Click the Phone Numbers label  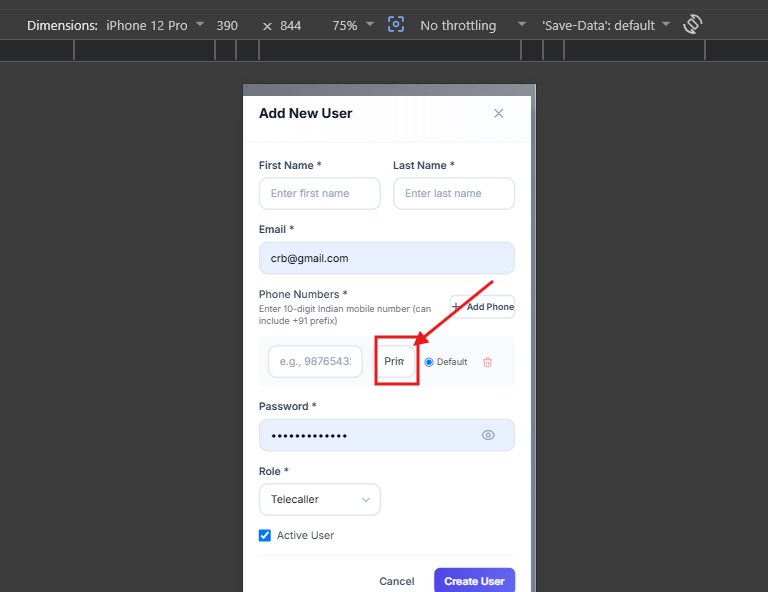pos(303,294)
